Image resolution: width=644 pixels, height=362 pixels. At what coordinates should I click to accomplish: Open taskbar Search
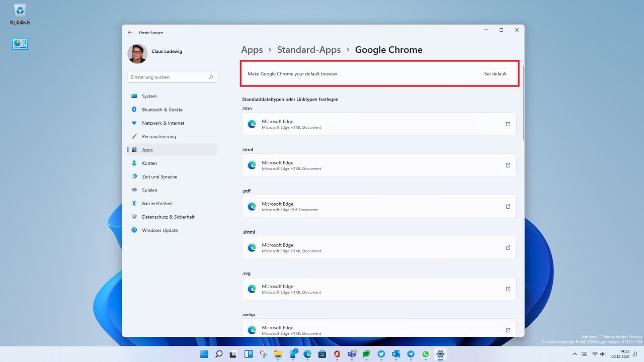click(219, 354)
